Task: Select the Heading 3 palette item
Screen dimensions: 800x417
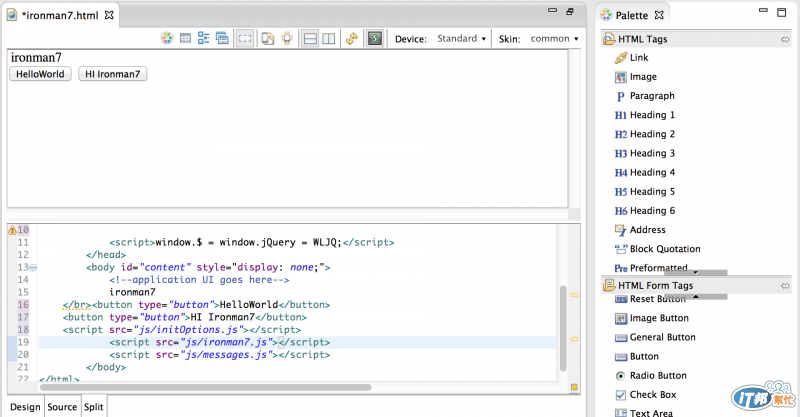Action: click(644, 154)
